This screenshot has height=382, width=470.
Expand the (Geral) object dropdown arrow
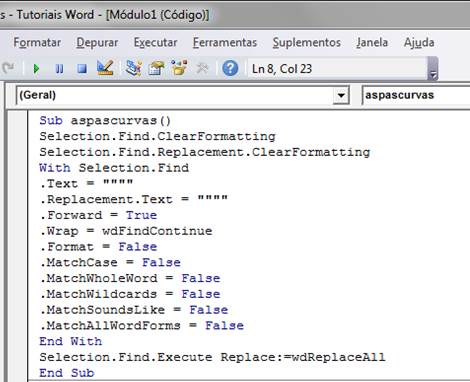341,95
